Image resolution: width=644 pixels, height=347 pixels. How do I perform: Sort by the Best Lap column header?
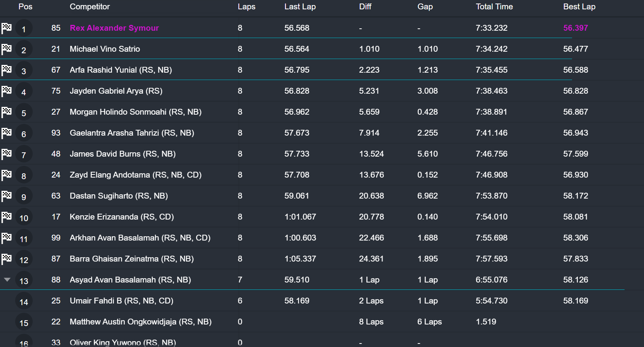point(579,7)
